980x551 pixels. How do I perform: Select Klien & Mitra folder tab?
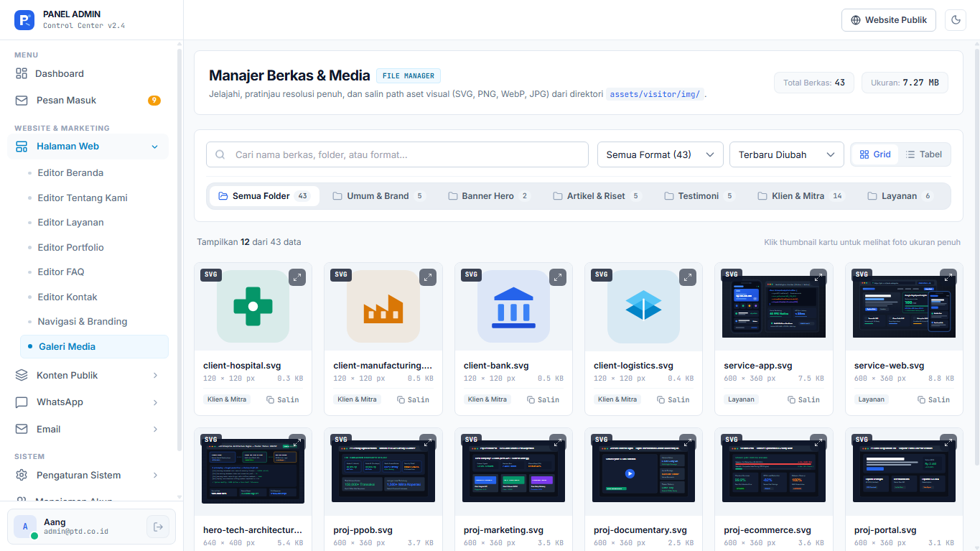click(x=801, y=196)
